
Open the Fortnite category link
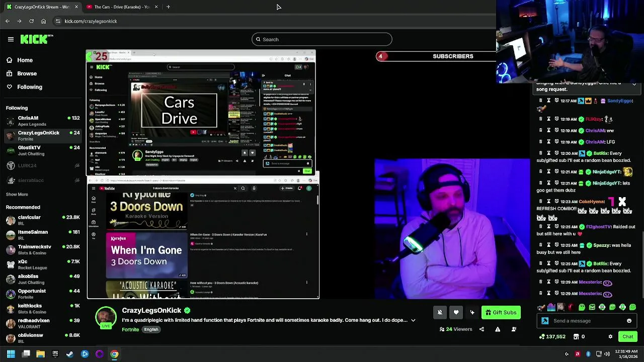(x=130, y=329)
